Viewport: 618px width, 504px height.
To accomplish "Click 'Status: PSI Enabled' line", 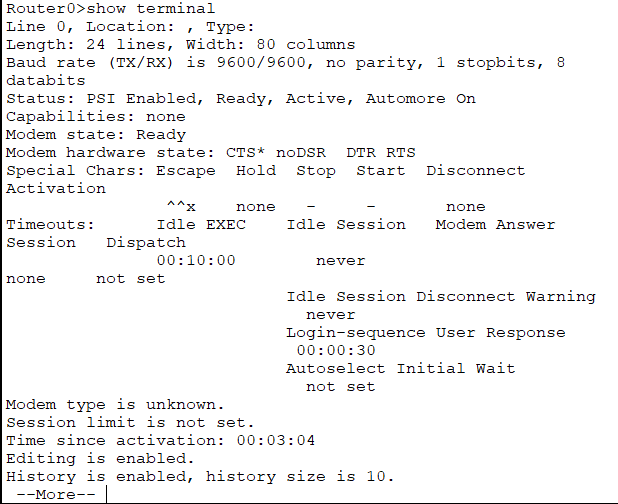I will (x=241, y=99).
